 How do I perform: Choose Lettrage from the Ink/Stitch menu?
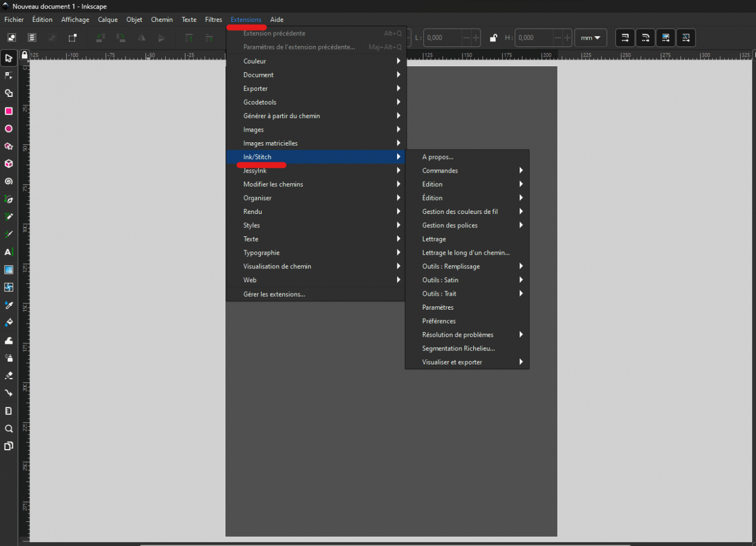coord(435,239)
